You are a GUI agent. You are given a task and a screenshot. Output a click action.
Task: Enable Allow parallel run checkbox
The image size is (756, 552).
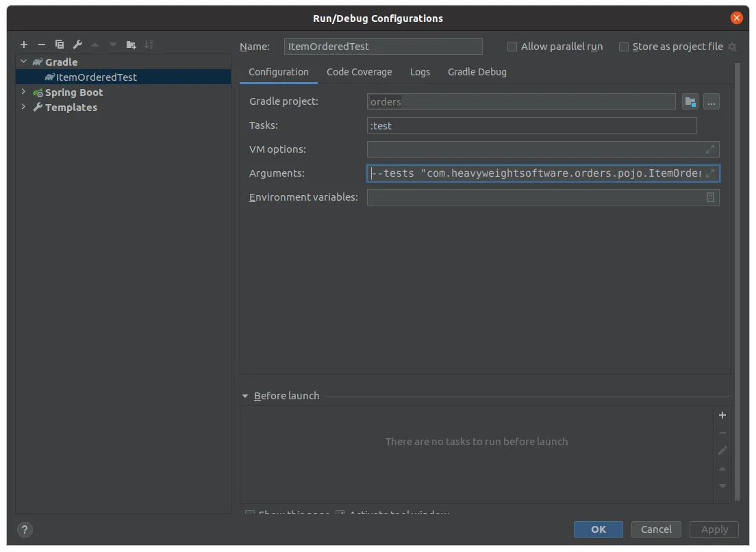pos(512,47)
